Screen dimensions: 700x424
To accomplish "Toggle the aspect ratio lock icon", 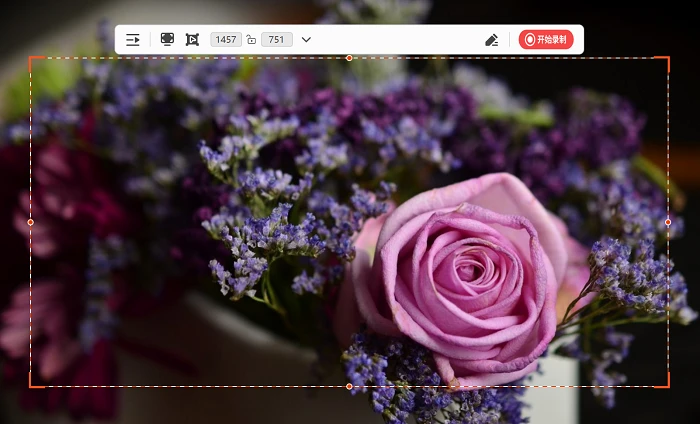I will click(x=251, y=40).
